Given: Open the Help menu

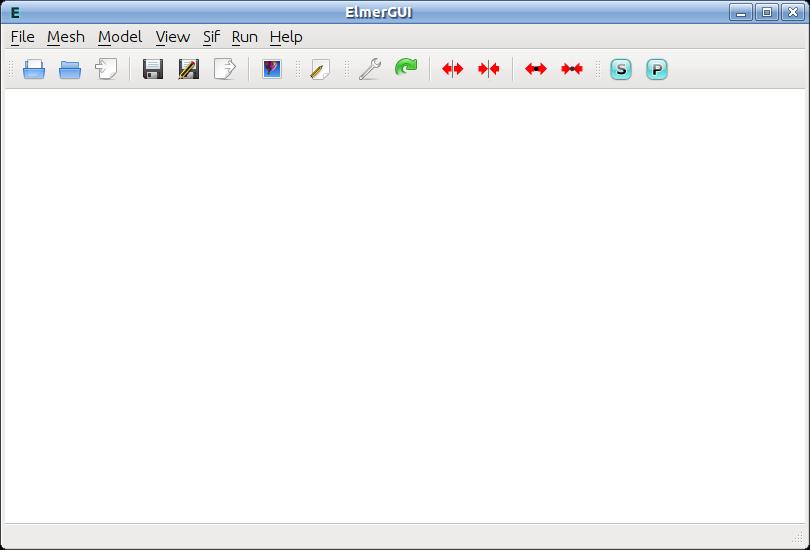Looking at the screenshot, I should (286, 37).
